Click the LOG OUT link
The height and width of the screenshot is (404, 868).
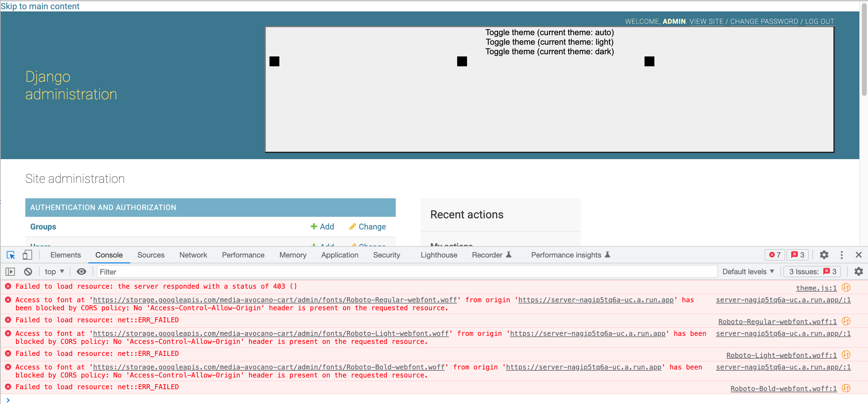(x=820, y=22)
